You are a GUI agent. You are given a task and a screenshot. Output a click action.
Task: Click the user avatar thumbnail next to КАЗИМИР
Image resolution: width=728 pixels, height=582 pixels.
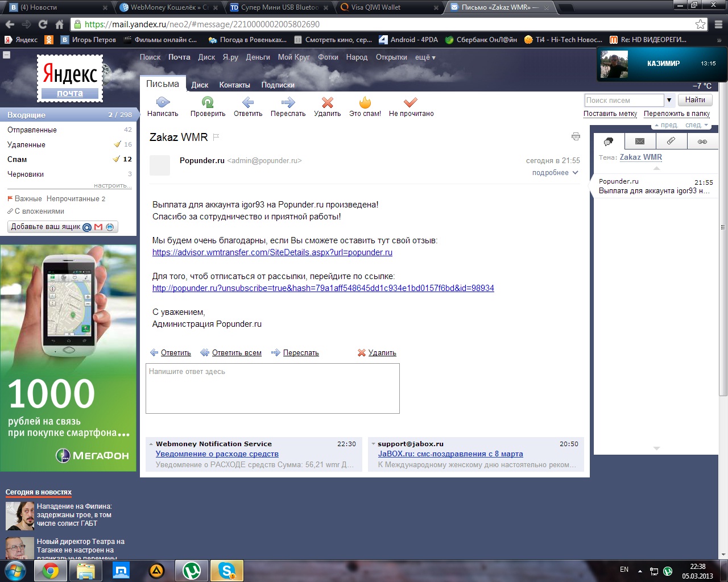tap(615, 64)
